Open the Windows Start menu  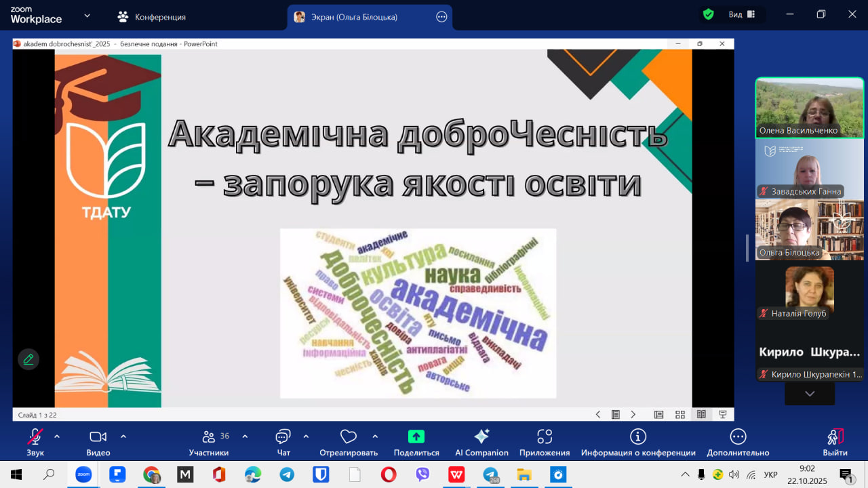pos(16,474)
